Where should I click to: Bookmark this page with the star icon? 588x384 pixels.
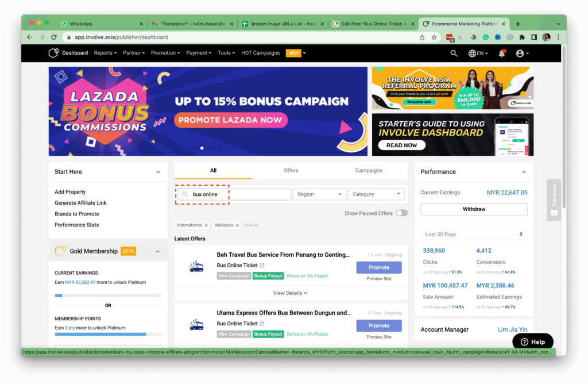click(434, 37)
